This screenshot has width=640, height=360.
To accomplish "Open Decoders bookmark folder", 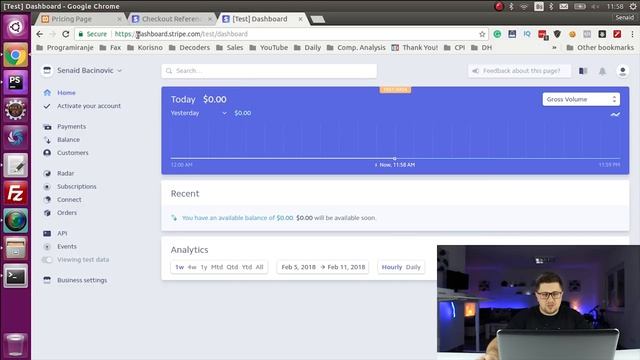I will pos(189,48).
